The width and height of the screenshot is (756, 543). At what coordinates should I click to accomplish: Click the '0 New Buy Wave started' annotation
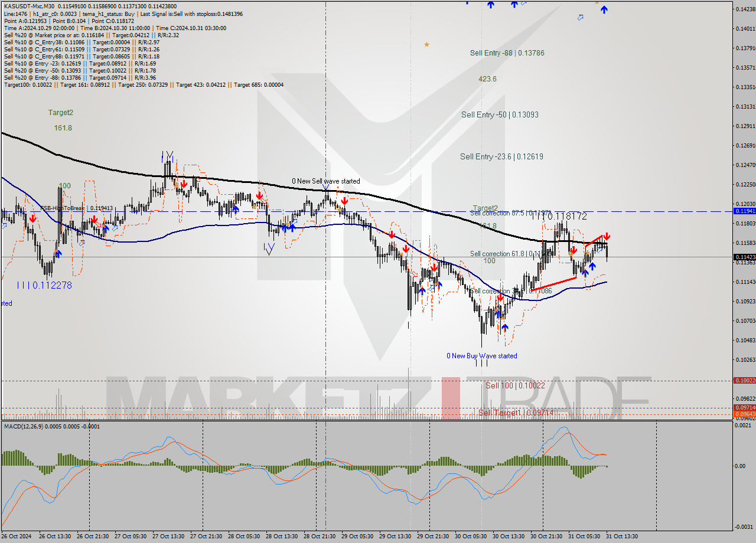pos(482,356)
